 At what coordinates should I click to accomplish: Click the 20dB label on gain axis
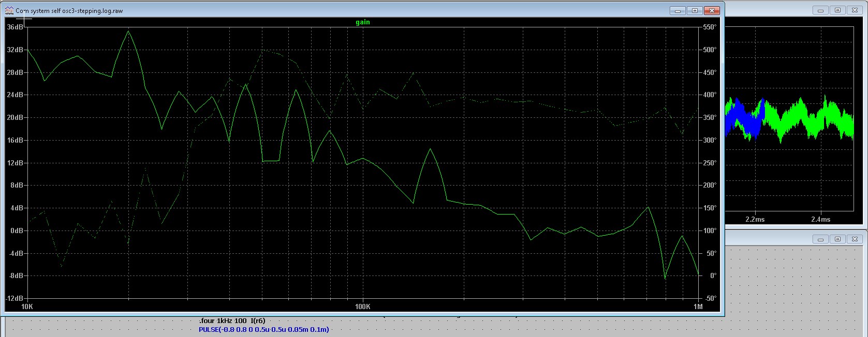tap(15, 117)
